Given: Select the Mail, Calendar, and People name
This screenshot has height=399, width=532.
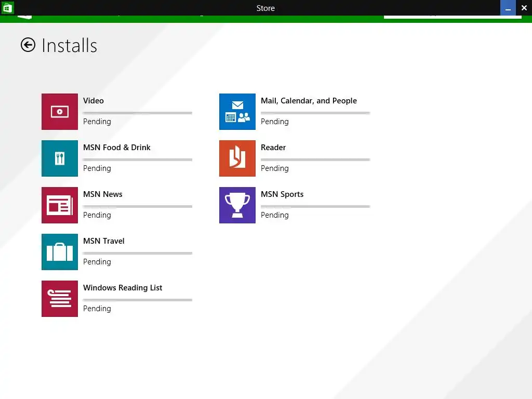Looking at the screenshot, I should (x=309, y=101).
